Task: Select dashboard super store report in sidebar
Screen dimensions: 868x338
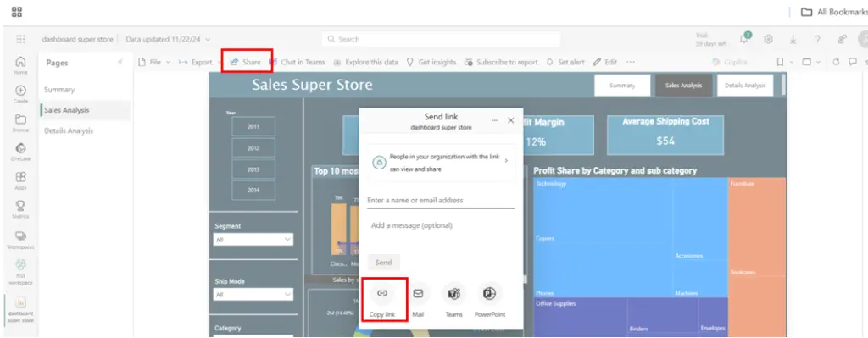Action: pos(20,310)
